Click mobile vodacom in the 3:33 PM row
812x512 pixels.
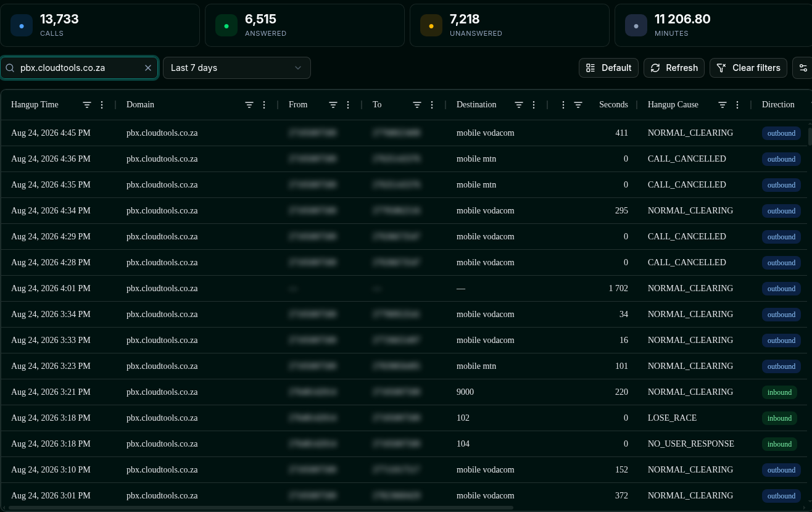click(x=485, y=341)
